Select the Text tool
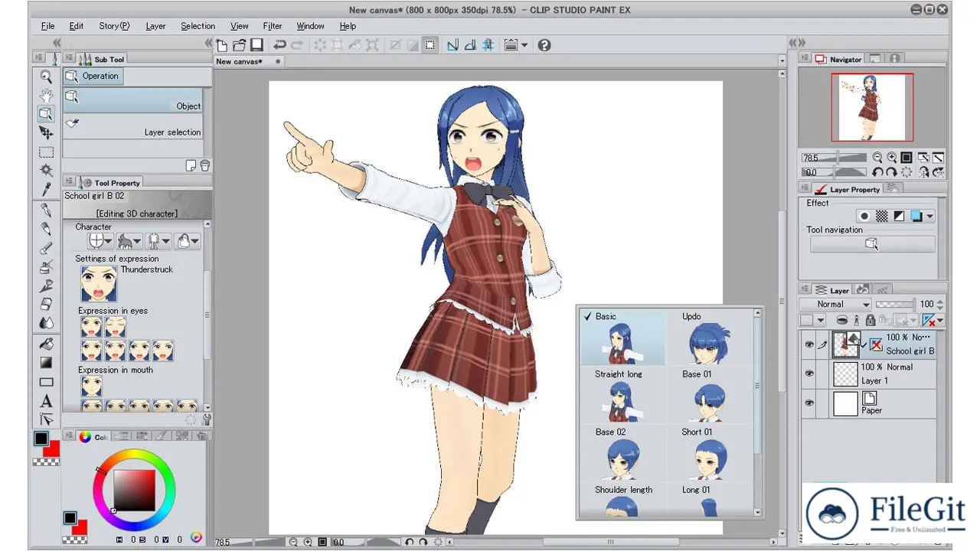The height and width of the screenshot is (551, 980). coord(46,401)
